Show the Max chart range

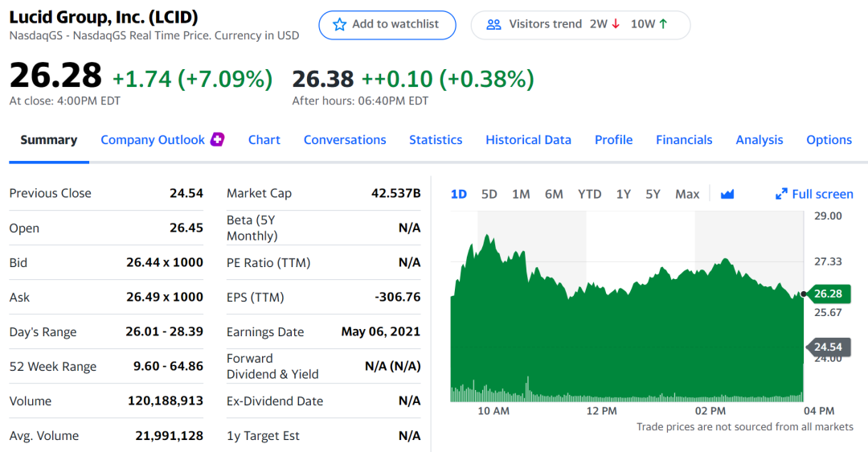[x=687, y=194]
